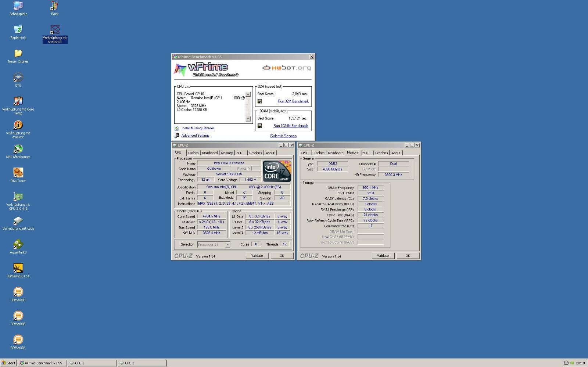
Task: Select the MSI Afterburner desktop icon
Action: (x=18, y=149)
